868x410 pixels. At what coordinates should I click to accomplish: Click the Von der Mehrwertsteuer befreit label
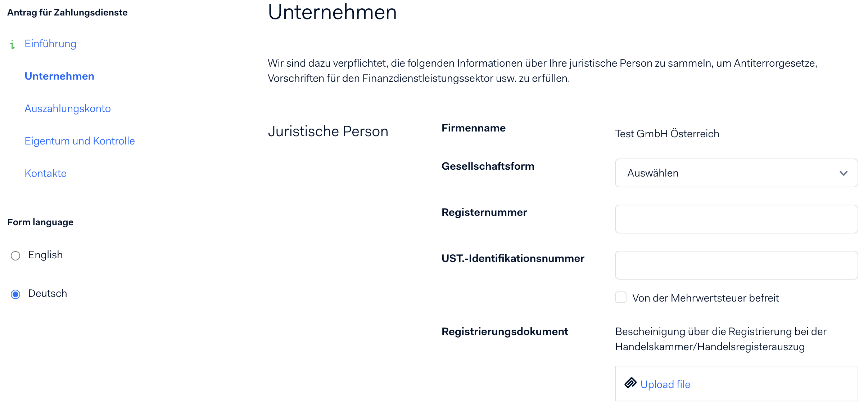coord(705,298)
